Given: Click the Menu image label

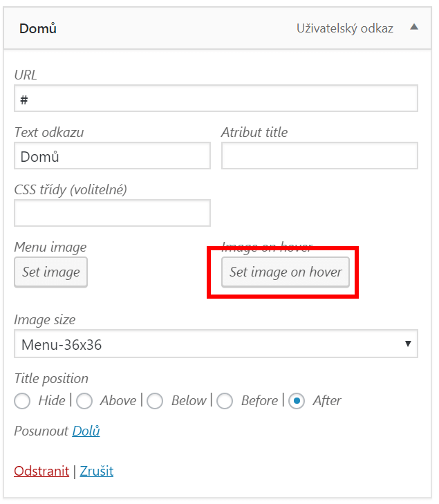Looking at the screenshot, I should click(x=50, y=248).
